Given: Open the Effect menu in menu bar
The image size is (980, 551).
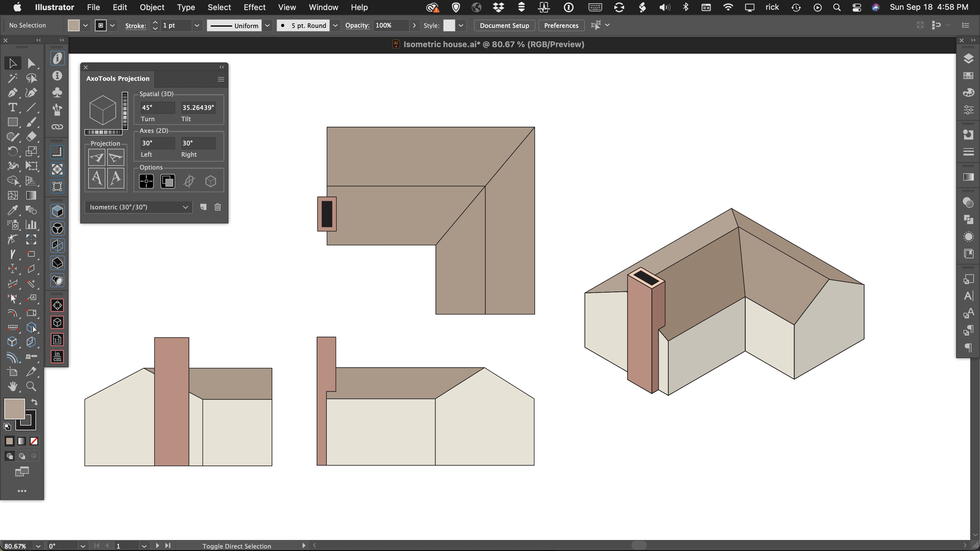Looking at the screenshot, I should pyautogui.click(x=254, y=7).
